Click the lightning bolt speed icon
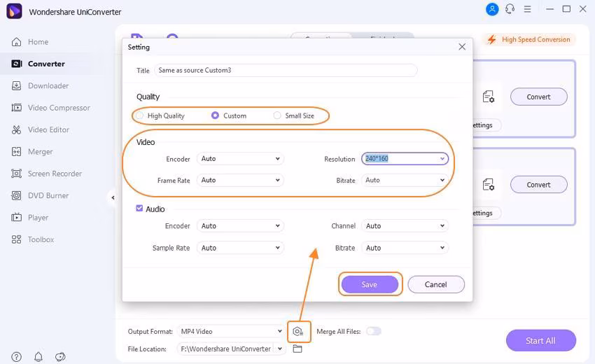Image resolution: width=595 pixels, height=364 pixels. pos(492,39)
